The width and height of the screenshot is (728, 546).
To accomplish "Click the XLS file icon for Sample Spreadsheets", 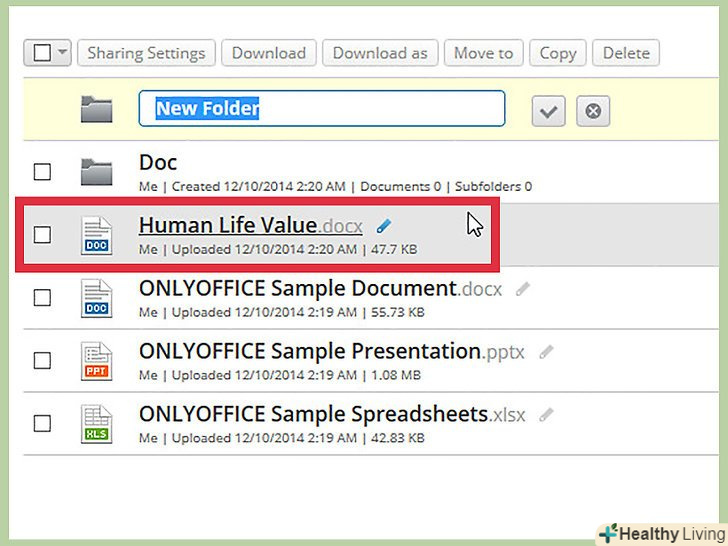I will [97, 423].
